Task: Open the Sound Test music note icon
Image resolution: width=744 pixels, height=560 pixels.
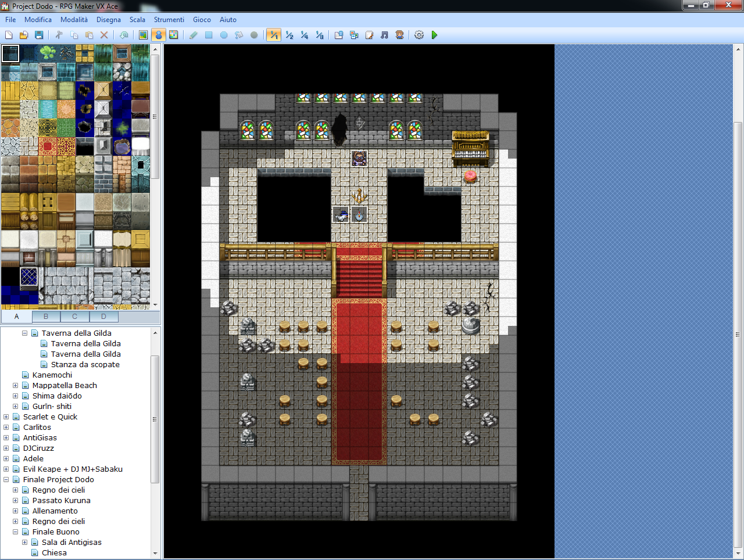Action: (x=384, y=35)
